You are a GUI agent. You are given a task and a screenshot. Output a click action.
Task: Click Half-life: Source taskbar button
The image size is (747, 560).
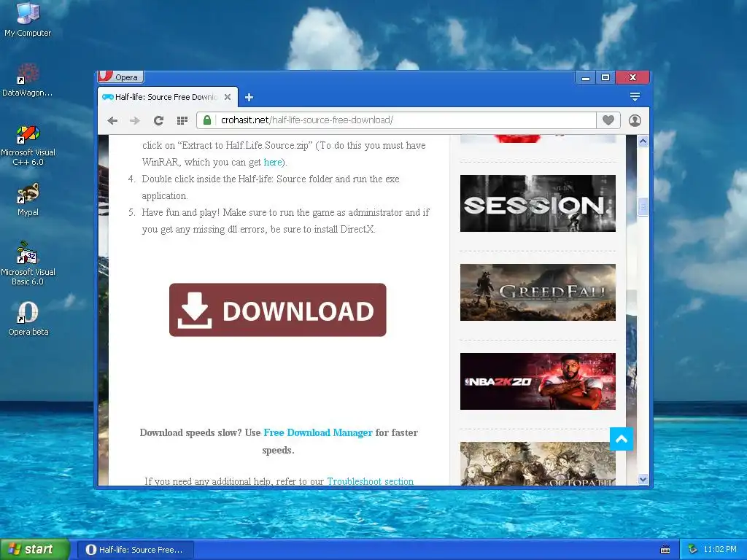[135, 550]
